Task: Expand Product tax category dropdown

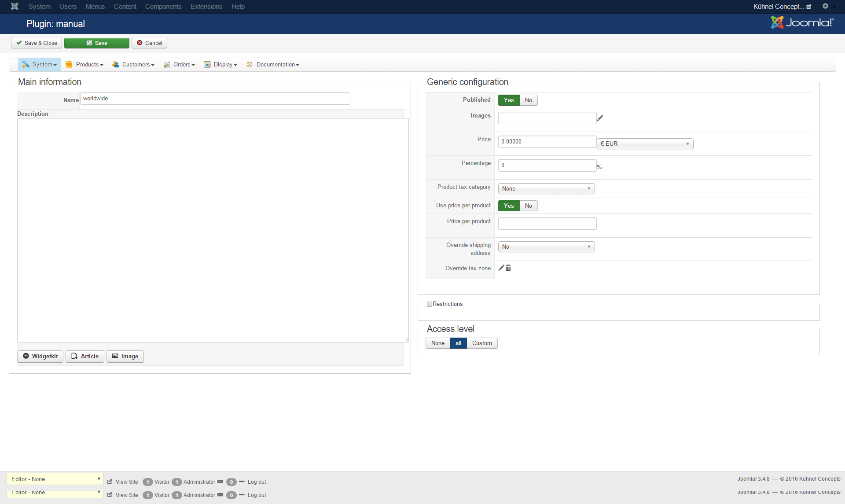Action: coord(546,189)
